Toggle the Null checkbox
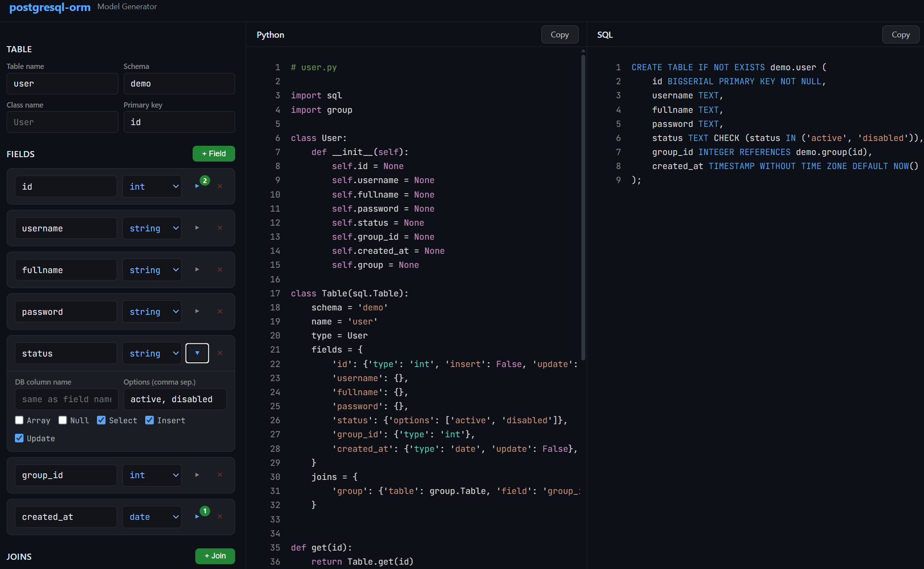924x569 pixels. click(x=63, y=420)
